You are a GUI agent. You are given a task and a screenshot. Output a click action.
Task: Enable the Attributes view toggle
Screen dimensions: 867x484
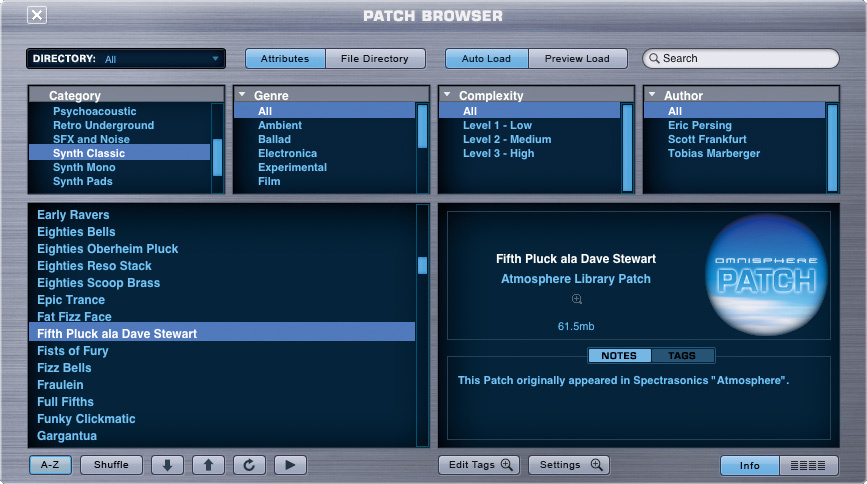coord(285,59)
